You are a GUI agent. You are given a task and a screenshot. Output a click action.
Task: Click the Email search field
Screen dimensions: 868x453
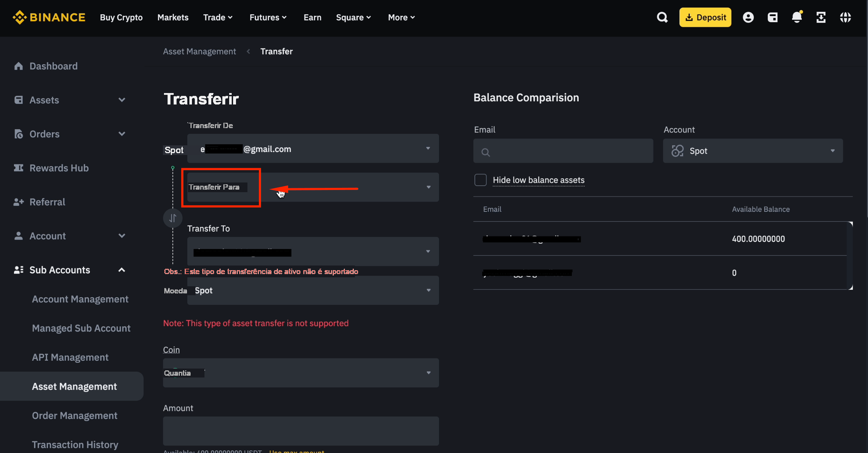pyautogui.click(x=563, y=151)
